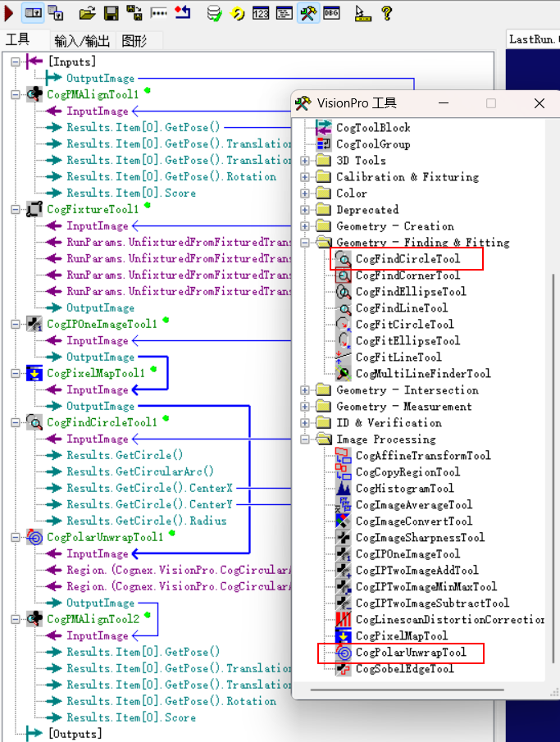Collapse CogPixelMapTool1 node

click(16, 373)
